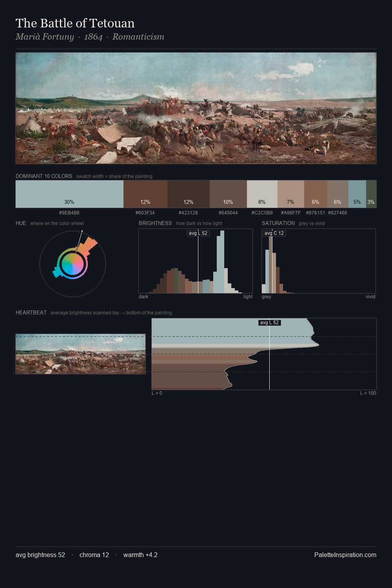This screenshot has height=588, width=392.
Task: Click 'where on the color wheel' caption
Action: coord(57,223)
